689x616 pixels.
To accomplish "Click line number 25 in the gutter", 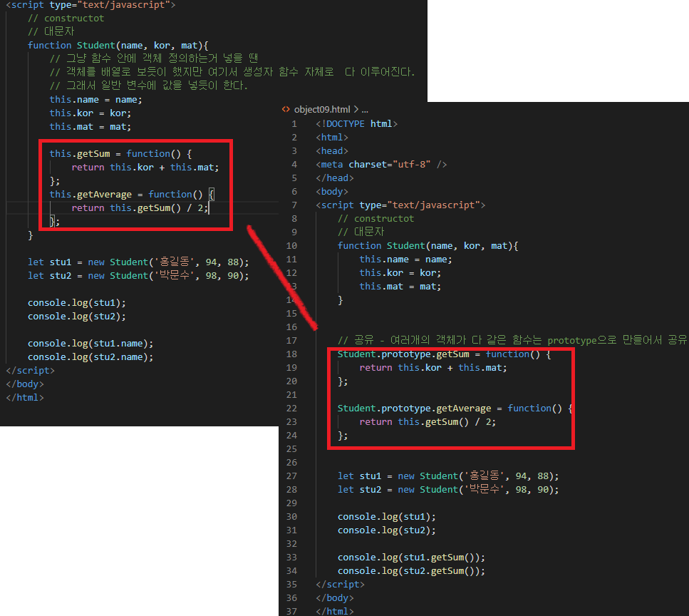I will (x=291, y=449).
